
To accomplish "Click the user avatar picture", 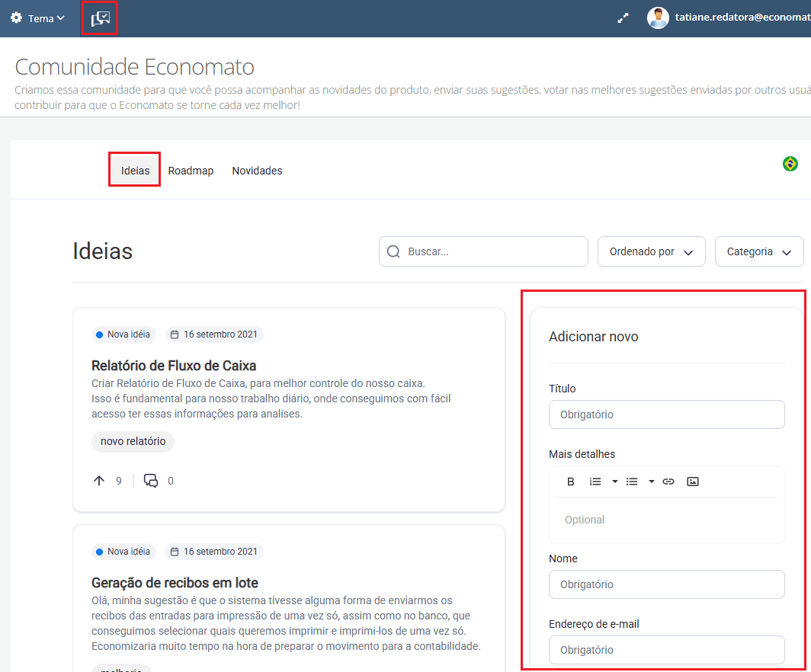I will tap(657, 18).
